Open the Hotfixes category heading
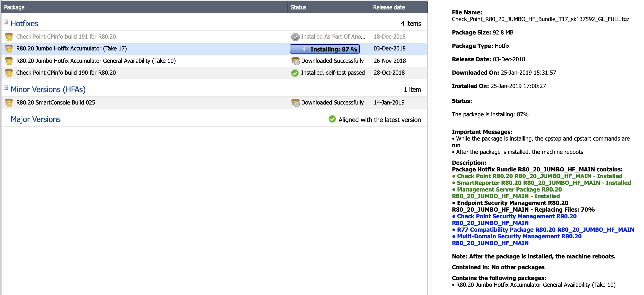This screenshot has width=644, height=295. (x=24, y=23)
